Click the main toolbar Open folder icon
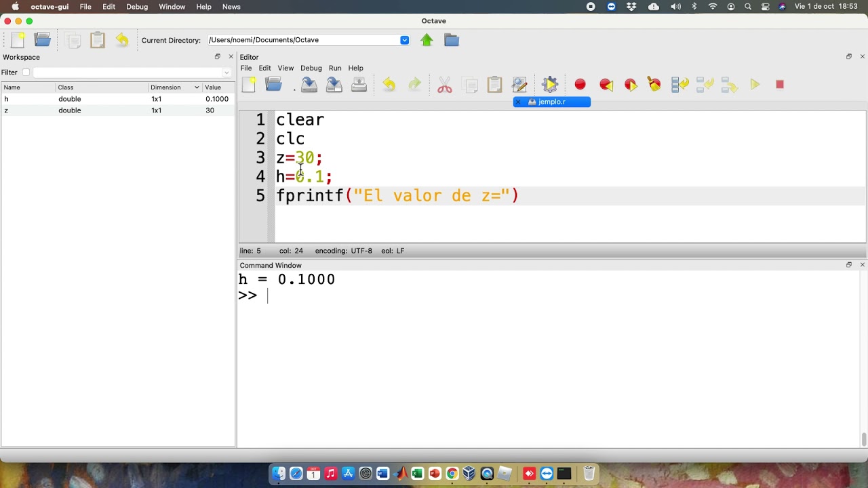This screenshot has width=868, height=488. pyautogui.click(x=43, y=40)
